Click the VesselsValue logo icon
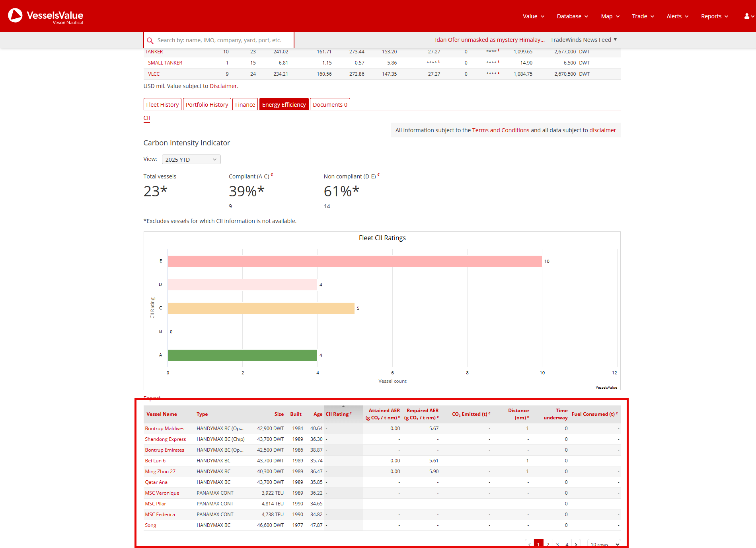The image size is (756, 548). [x=16, y=16]
